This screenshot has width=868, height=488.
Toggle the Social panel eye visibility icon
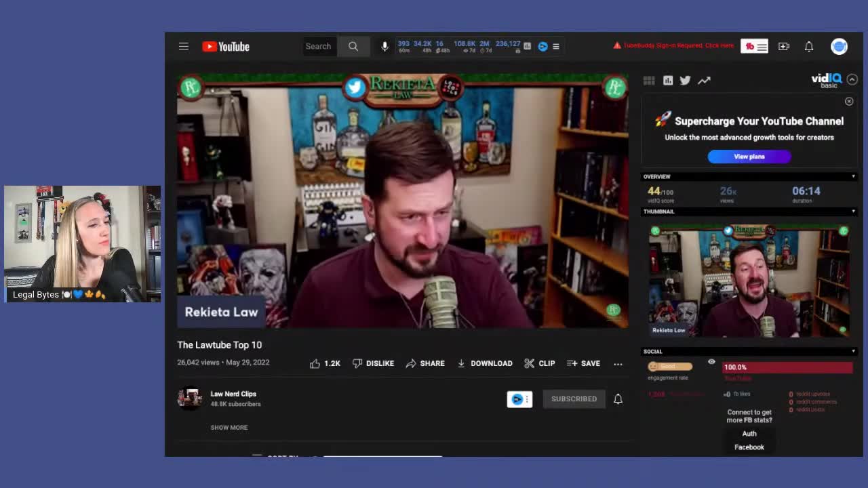coord(711,362)
